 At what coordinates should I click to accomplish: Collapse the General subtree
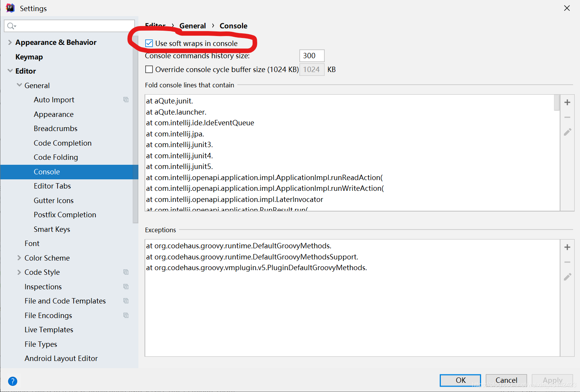tap(19, 85)
